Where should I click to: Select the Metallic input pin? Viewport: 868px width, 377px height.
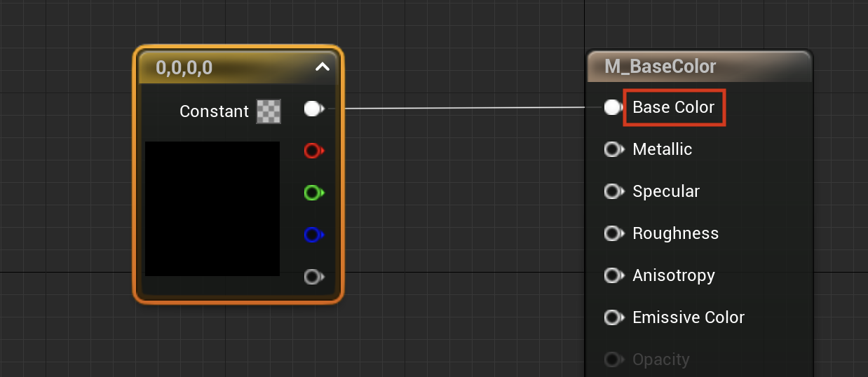pyautogui.click(x=613, y=149)
